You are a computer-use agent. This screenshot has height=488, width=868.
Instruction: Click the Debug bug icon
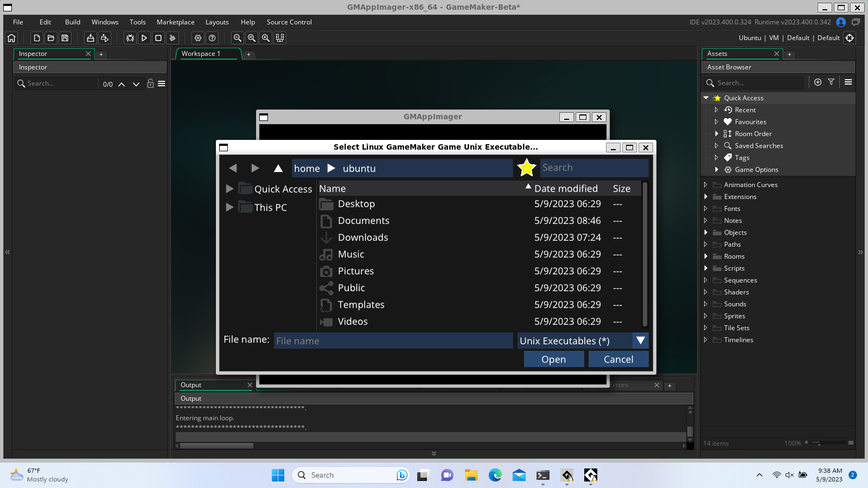click(130, 38)
